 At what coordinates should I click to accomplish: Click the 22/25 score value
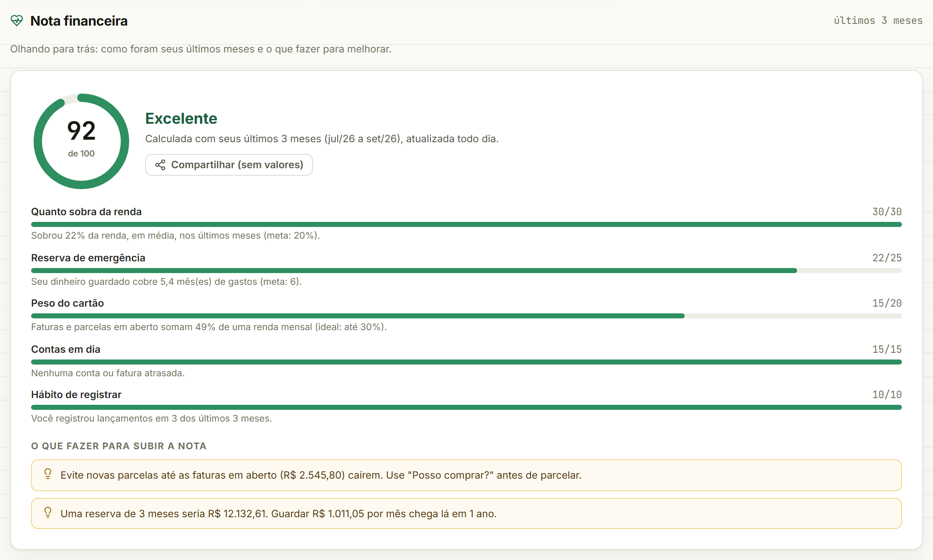coord(887,258)
